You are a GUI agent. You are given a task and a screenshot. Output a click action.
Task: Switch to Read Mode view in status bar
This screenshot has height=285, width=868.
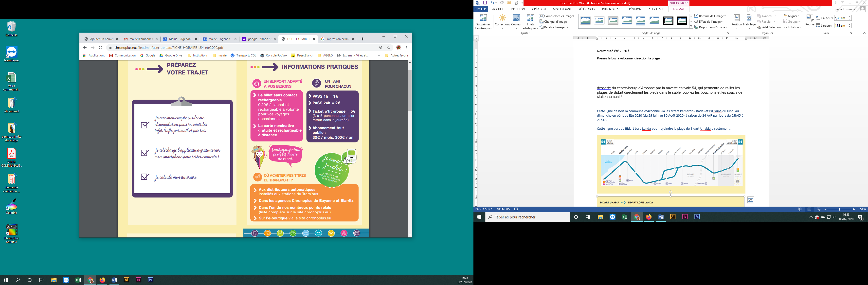(x=800, y=209)
